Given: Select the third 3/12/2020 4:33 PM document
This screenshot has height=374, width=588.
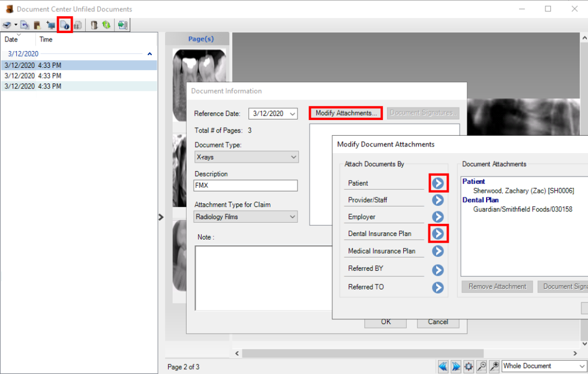Looking at the screenshot, I should click(79, 86).
